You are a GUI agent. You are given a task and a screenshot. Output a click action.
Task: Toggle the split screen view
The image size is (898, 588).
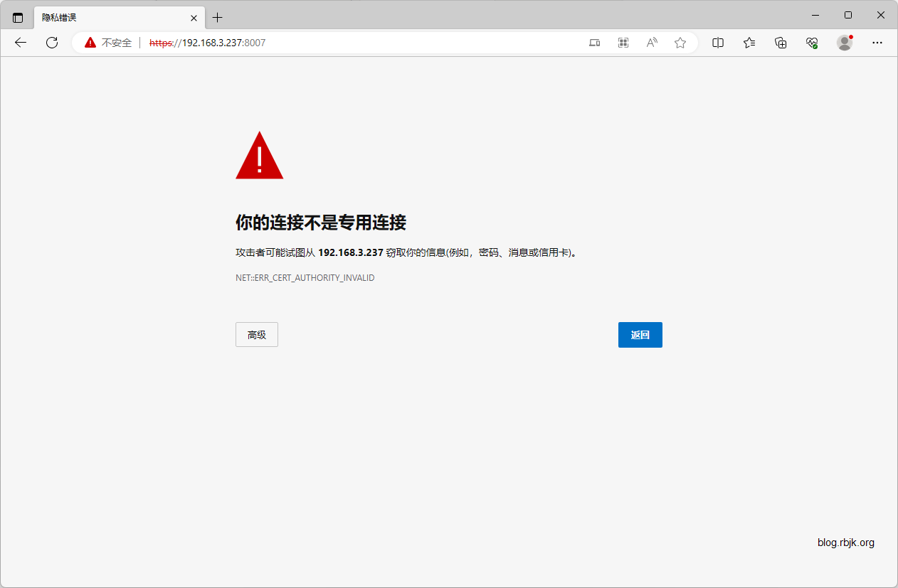(x=718, y=43)
